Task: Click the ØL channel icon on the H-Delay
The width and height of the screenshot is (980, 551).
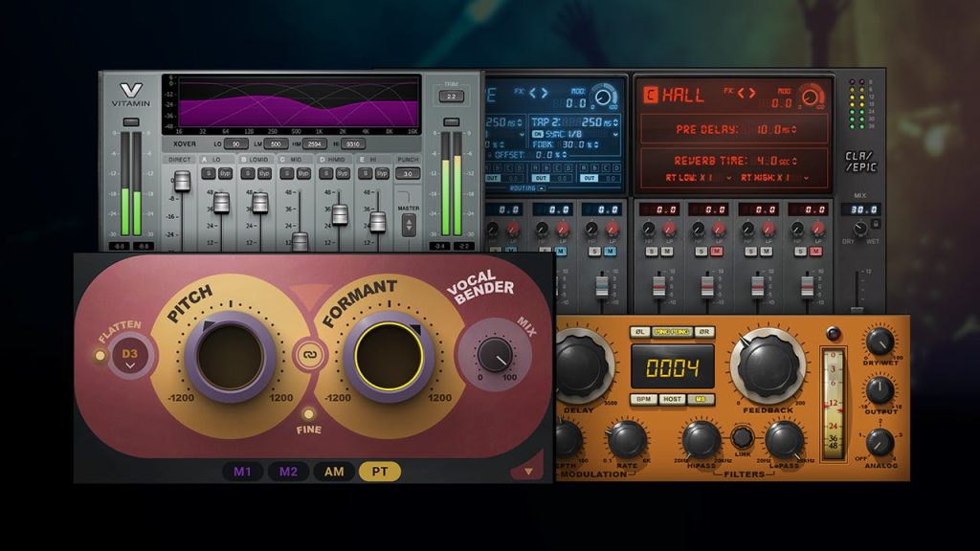Action: pos(642,332)
